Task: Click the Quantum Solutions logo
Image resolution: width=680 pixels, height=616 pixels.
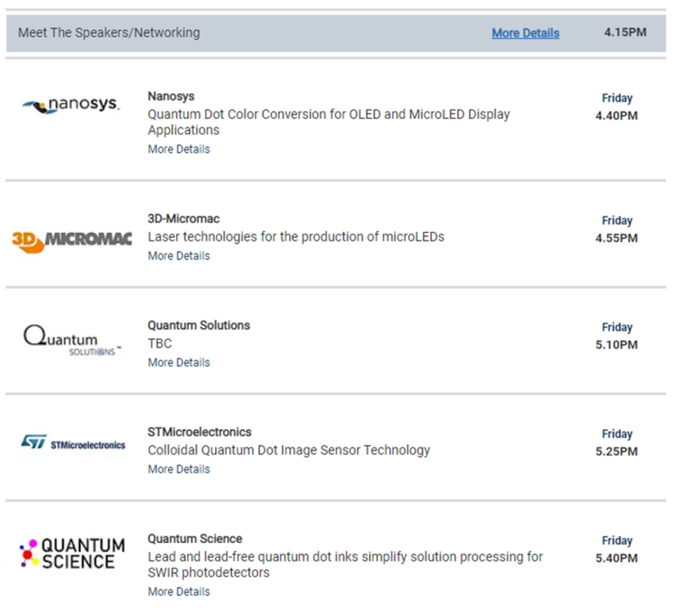Action: 72,342
